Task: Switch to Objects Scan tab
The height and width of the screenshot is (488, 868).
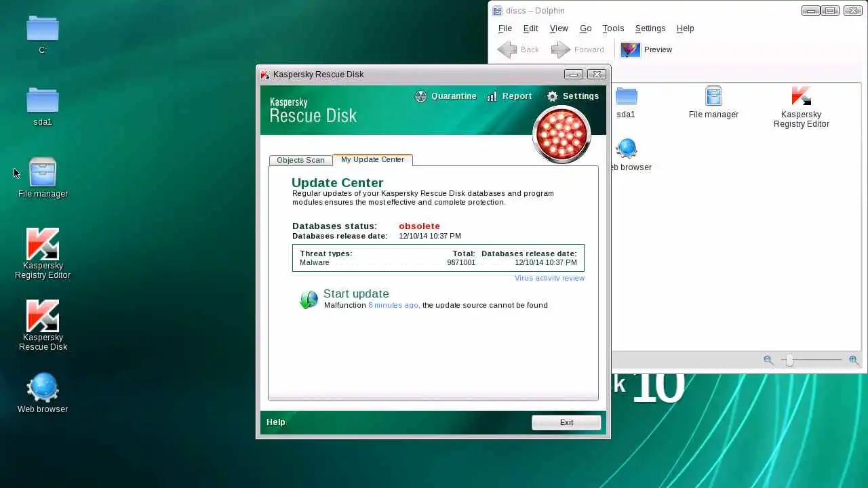Action: (x=300, y=160)
